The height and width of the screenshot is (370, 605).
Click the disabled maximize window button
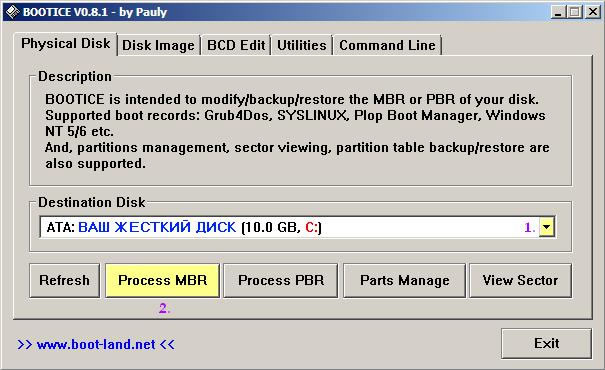pyautogui.click(x=575, y=12)
